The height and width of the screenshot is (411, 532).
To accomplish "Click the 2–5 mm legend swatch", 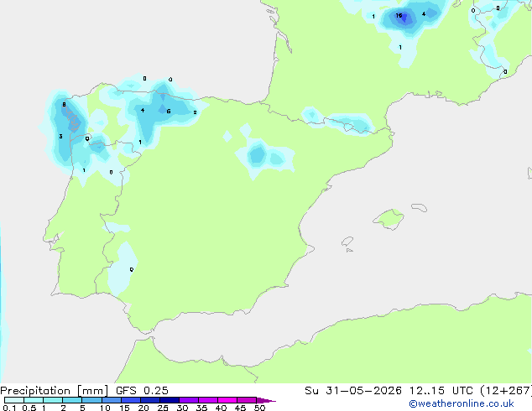I will pyautogui.click(x=72, y=400).
